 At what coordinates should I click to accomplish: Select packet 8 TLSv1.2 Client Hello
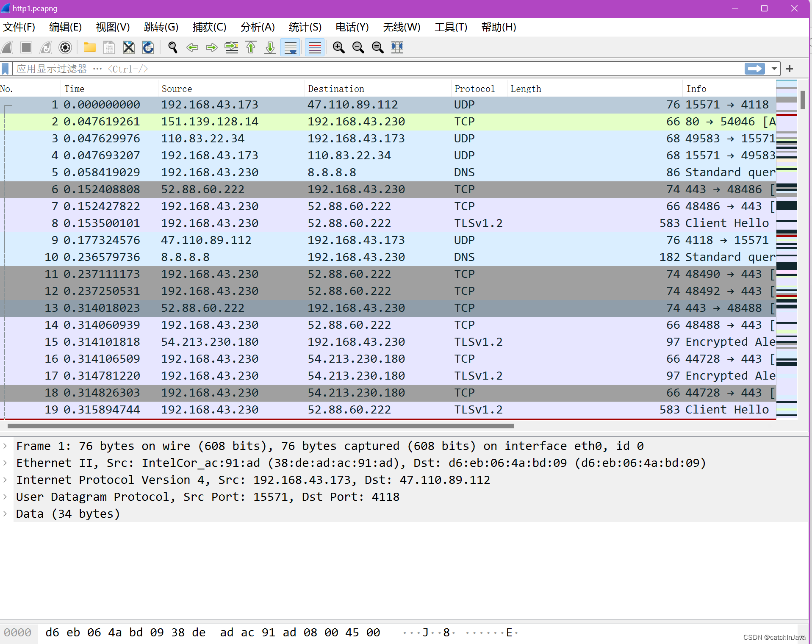coord(388,223)
